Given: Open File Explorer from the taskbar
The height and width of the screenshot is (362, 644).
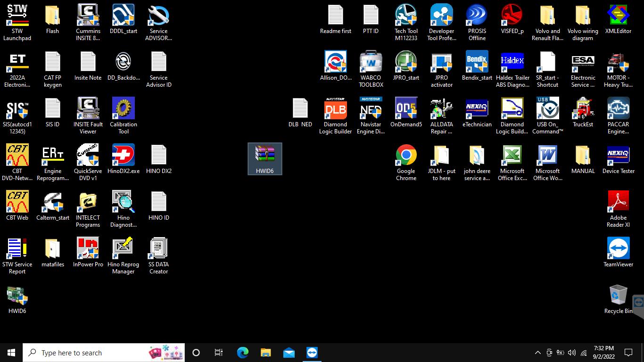Looking at the screenshot, I should click(265, 353).
